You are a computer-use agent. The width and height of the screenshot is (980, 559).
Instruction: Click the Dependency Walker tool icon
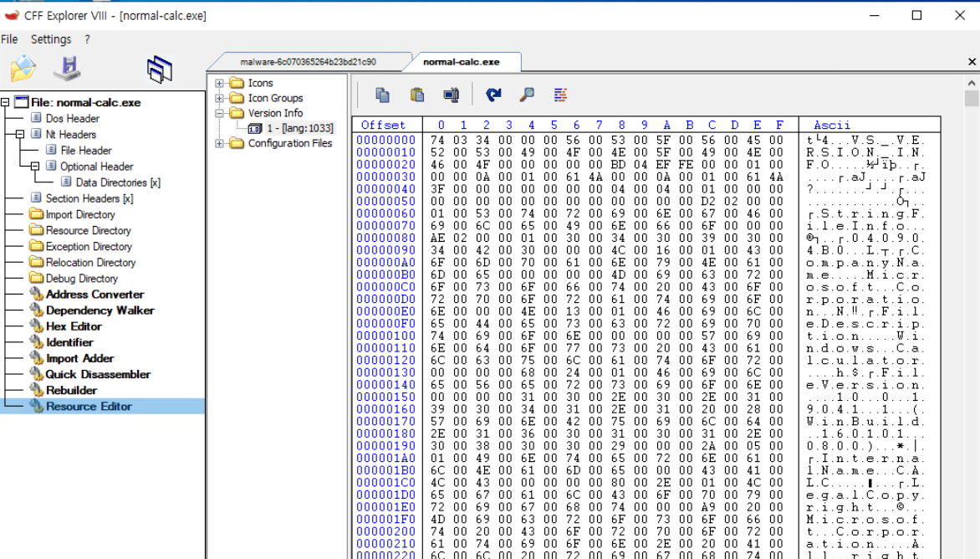pos(37,310)
